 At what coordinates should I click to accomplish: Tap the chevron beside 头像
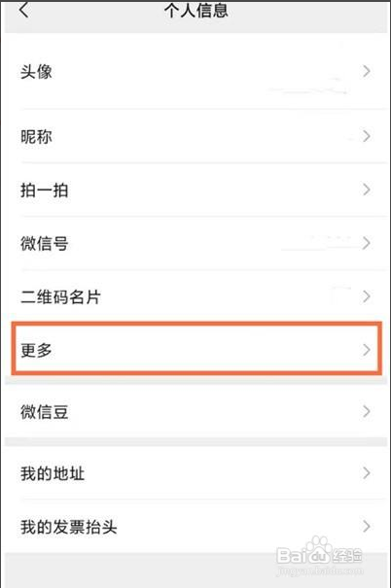367,71
